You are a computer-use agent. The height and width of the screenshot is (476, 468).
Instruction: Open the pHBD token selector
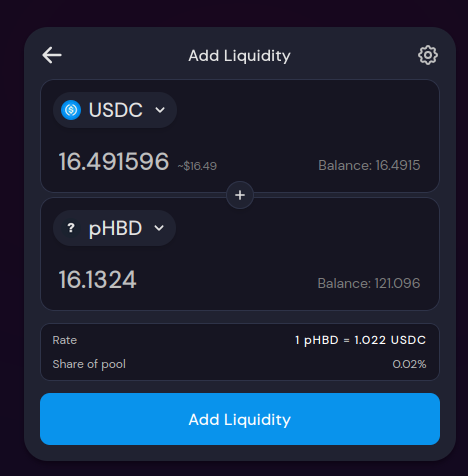pyautogui.click(x=114, y=228)
